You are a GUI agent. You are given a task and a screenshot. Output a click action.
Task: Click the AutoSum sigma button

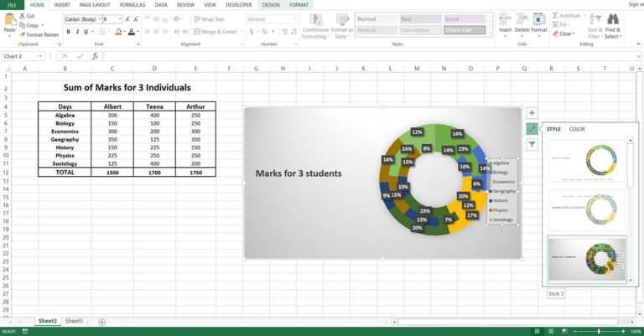pyautogui.click(x=566, y=16)
